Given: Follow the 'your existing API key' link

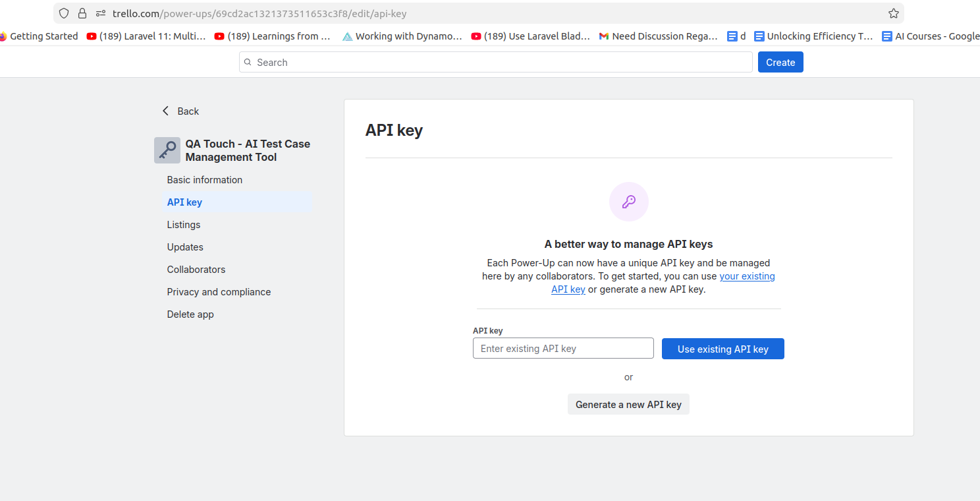Looking at the screenshot, I should point(746,276).
